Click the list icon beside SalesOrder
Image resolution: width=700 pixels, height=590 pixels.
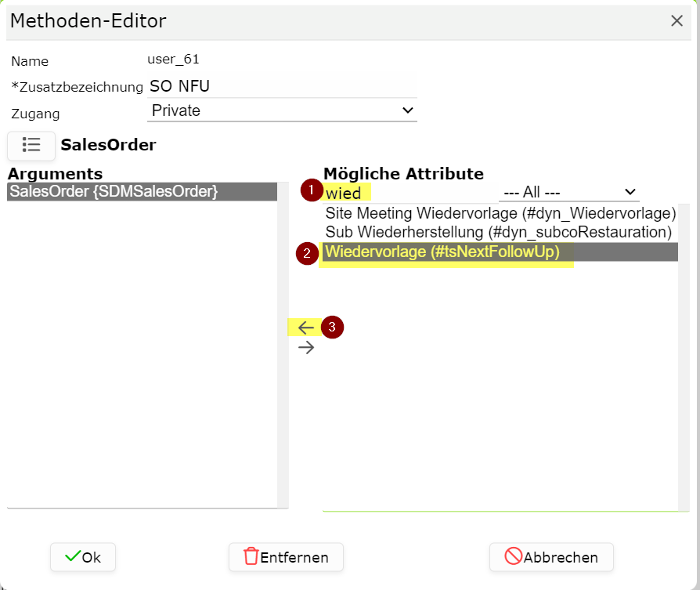click(x=31, y=145)
